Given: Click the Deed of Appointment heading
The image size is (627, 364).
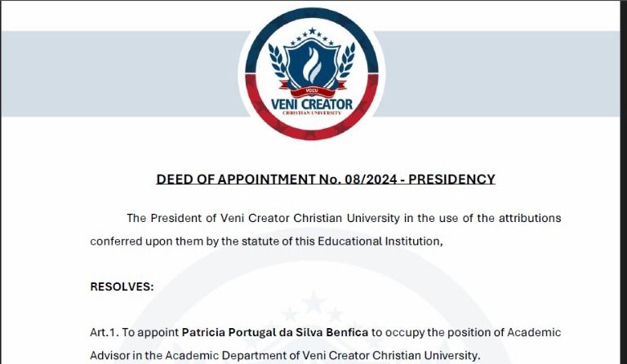Looking at the screenshot, I should (x=326, y=180).
